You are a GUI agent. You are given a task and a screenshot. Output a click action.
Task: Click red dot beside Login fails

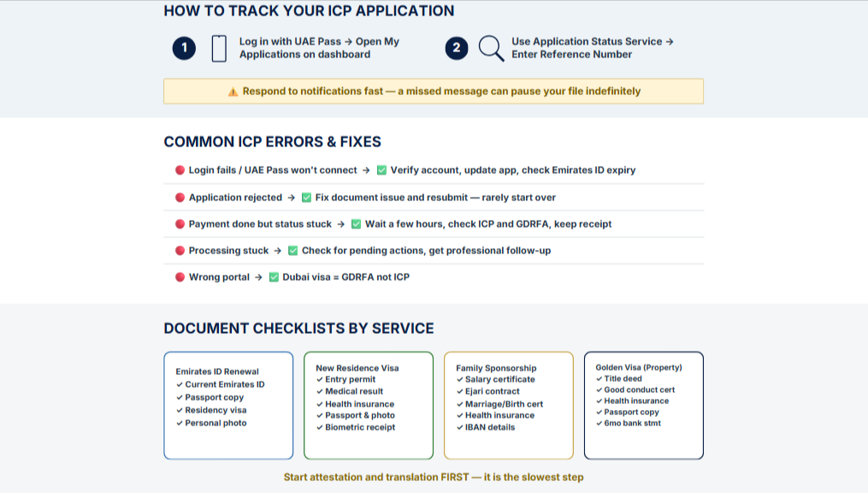(x=180, y=170)
